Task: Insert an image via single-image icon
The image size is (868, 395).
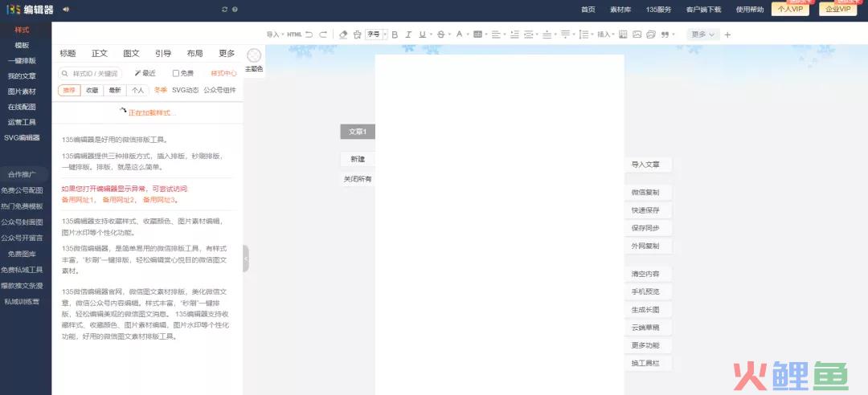Action: (x=637, y=35)
